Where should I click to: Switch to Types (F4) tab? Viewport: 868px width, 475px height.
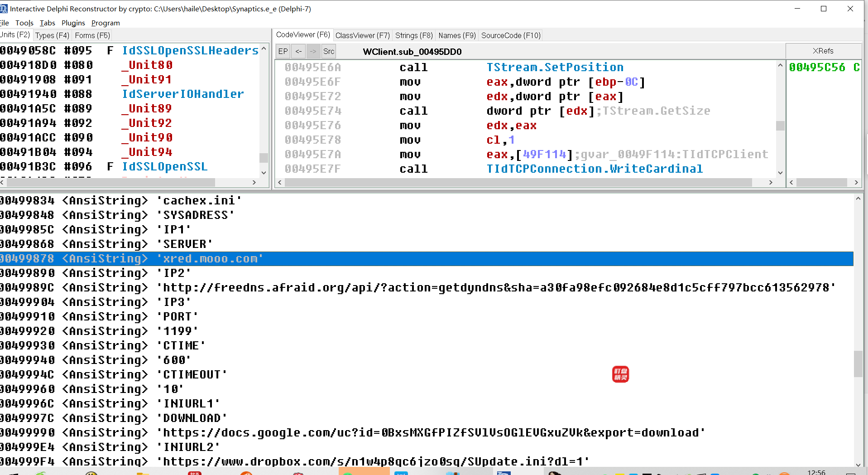pyautogui.click(x=52, y=35)
